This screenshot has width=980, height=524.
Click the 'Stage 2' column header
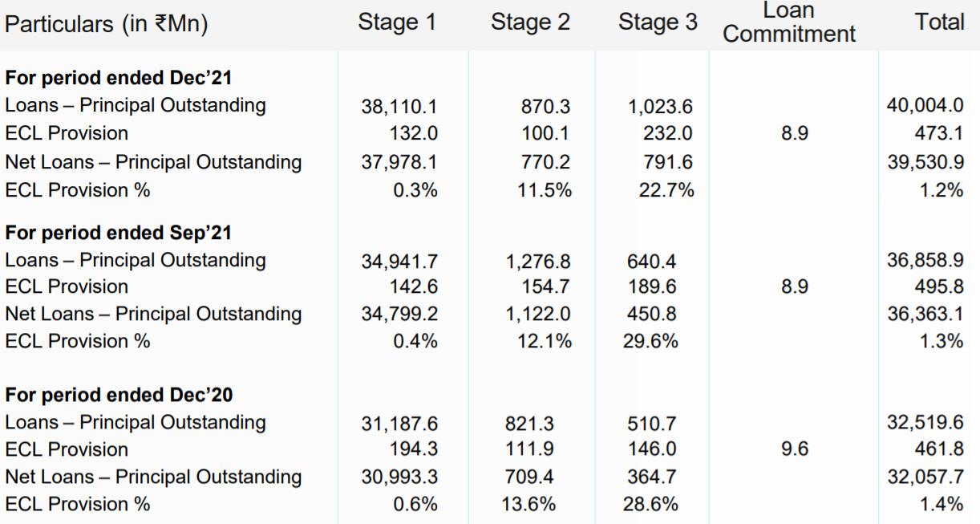pyautogui.click(x=530, y=22)
